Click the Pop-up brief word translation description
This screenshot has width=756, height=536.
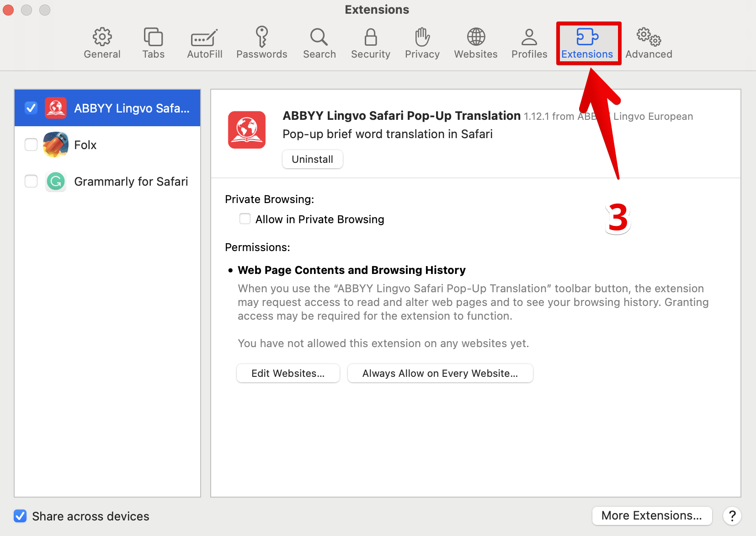tap(388, 134)
